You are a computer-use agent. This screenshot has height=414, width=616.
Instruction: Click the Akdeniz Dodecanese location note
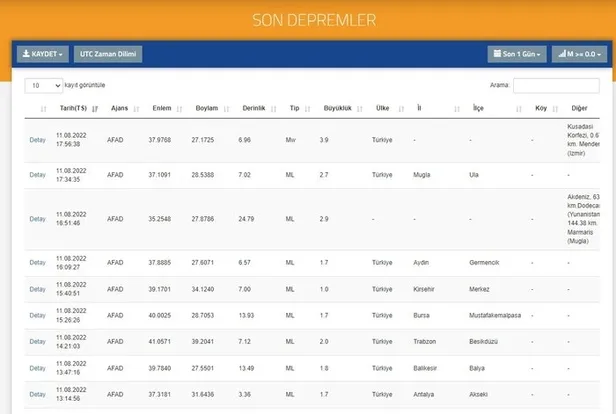pyautogui.click(x=583, y=219)
